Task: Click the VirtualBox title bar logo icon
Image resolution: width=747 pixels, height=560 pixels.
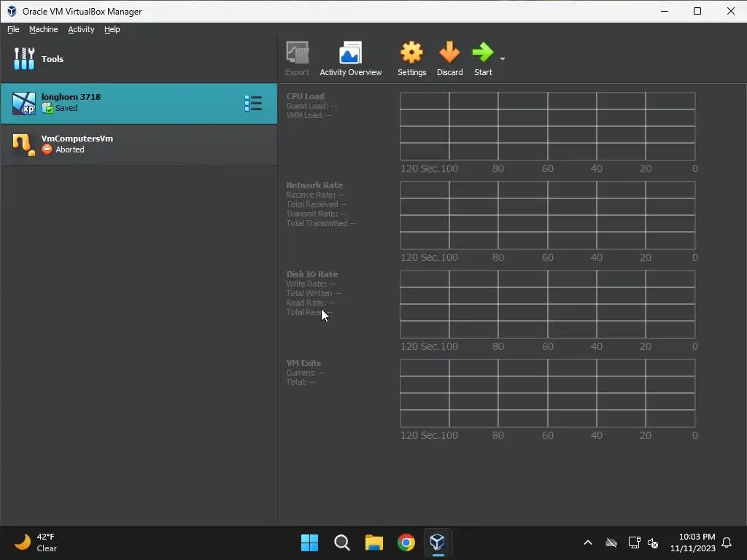Action: pos(12,11)
